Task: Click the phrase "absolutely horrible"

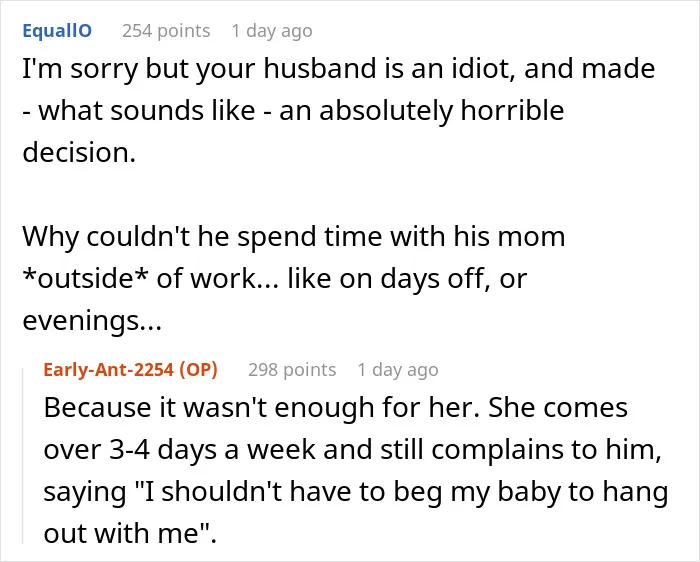Action: (442, 111)
